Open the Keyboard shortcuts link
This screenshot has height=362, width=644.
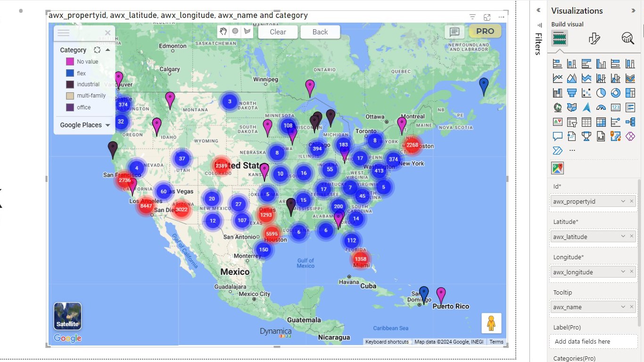click(x=387, y=342)
